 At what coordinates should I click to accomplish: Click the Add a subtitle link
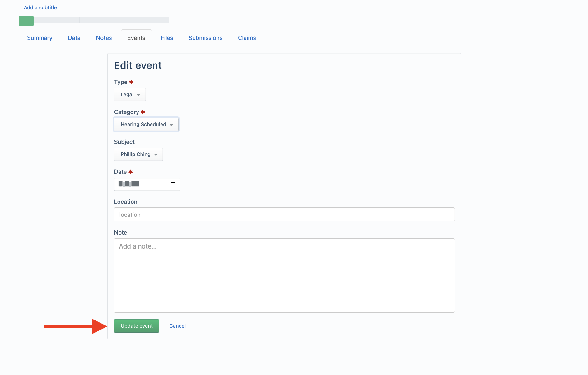[x=40, y=8]
